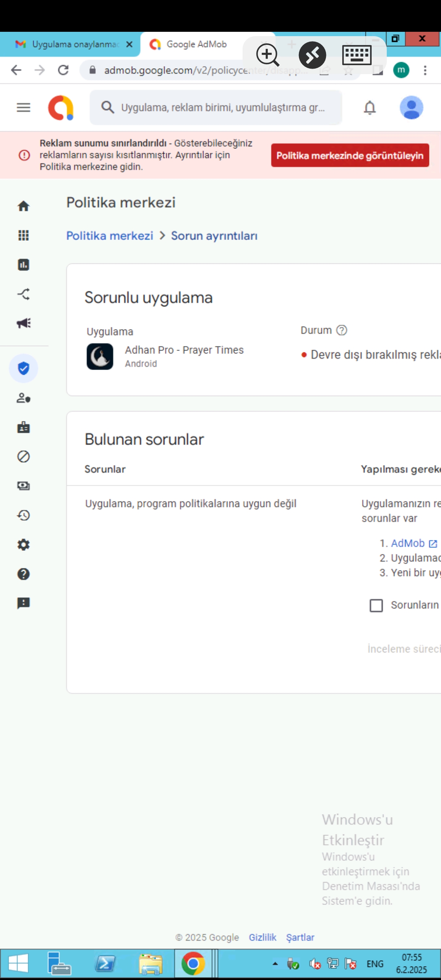Open PowerShell from the taskbar
The image size is (441, 980).
105,963
